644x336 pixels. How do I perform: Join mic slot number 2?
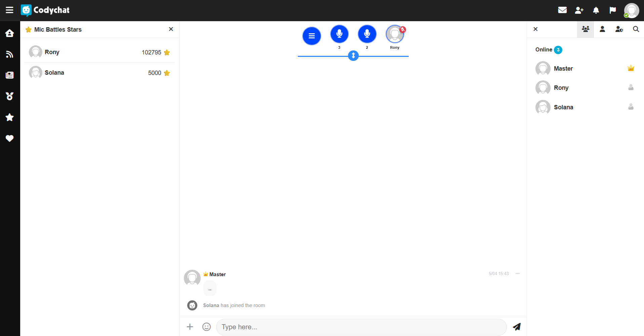(x=367, y=34)
